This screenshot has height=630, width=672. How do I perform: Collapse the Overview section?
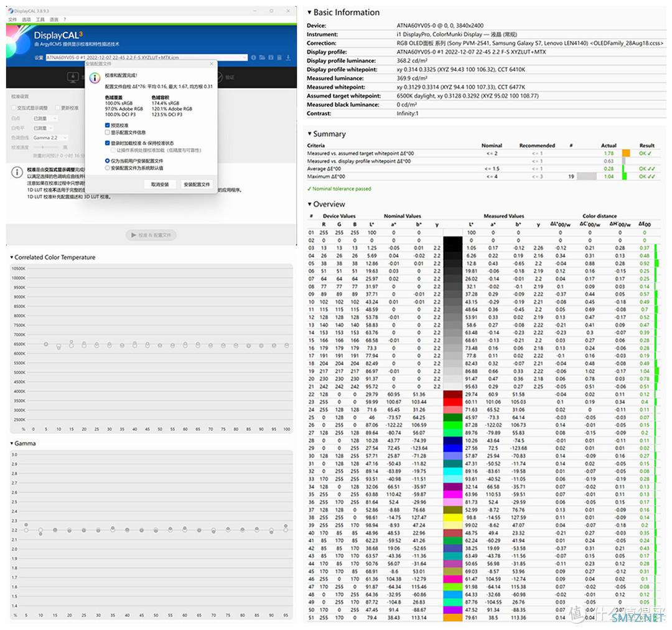click(309, 204)
